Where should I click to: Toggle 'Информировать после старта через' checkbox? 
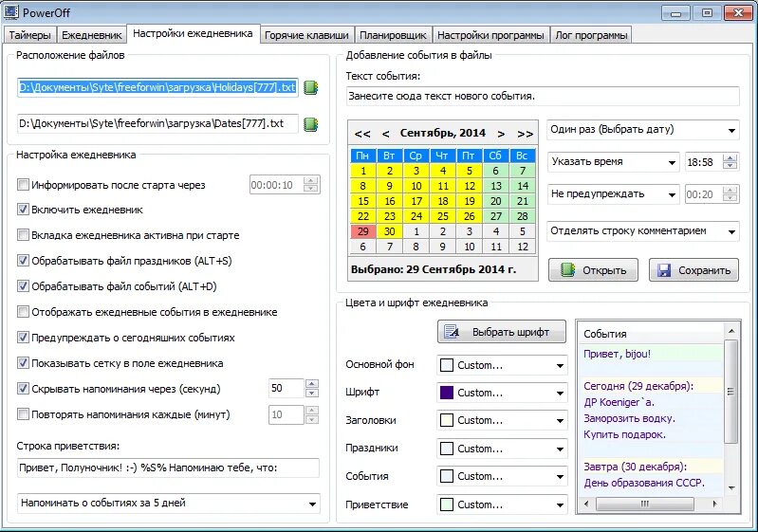coord(23,185)
